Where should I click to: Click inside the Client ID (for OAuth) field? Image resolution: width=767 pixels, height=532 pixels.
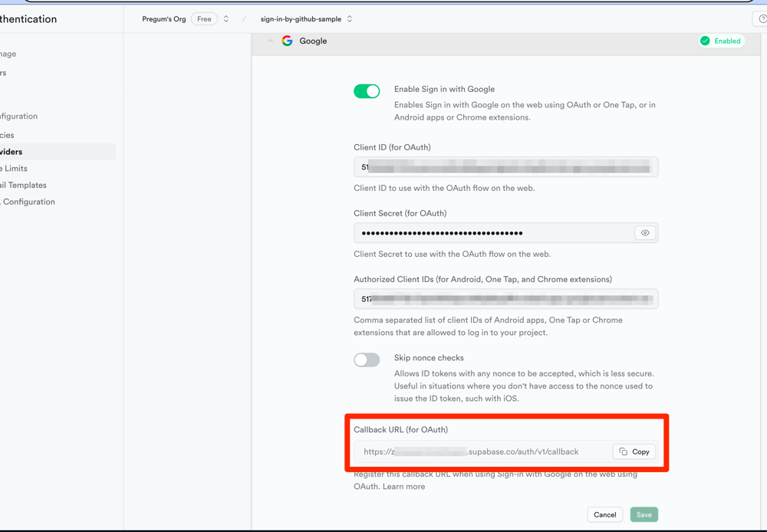tap(506, 166)
